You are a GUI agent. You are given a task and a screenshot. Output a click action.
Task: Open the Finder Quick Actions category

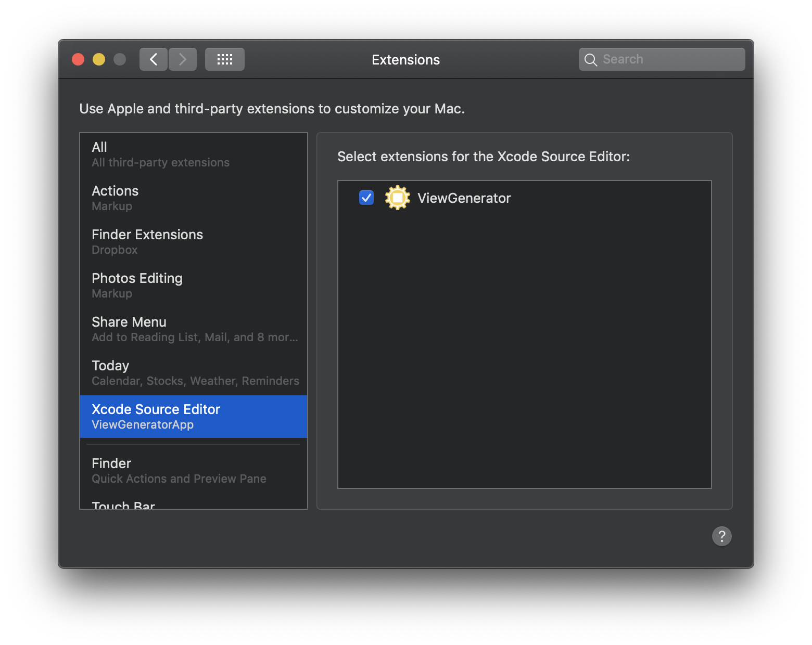point(194,471)
